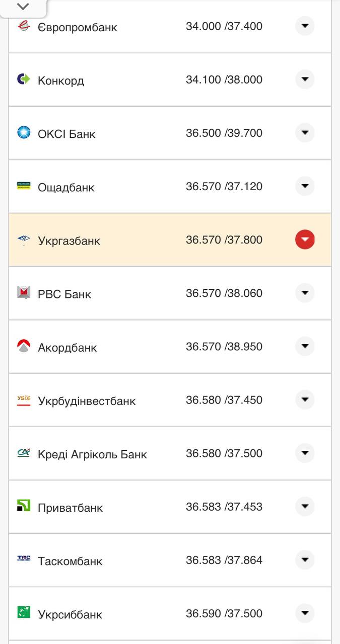Click the Таскомбанк bank name
340x644 pixels.
70,561
